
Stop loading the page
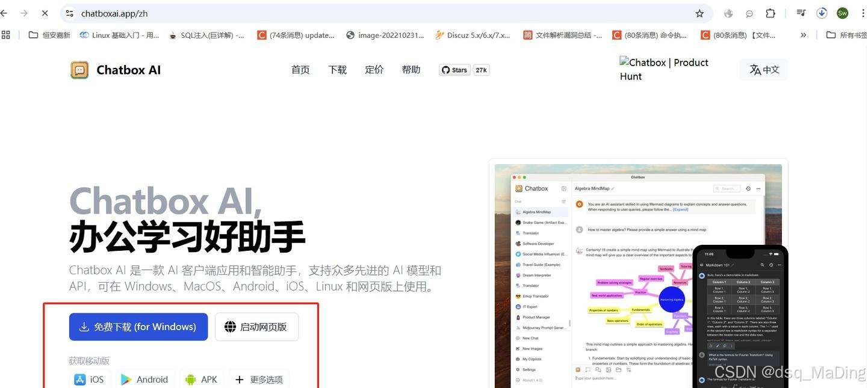[x=45, y=13]
